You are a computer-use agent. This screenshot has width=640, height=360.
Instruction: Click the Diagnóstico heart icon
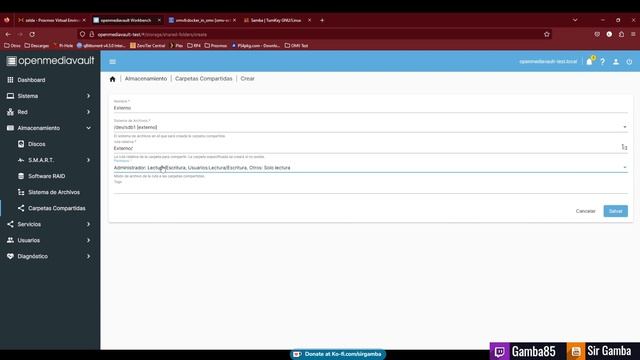(x=10, y=256)
